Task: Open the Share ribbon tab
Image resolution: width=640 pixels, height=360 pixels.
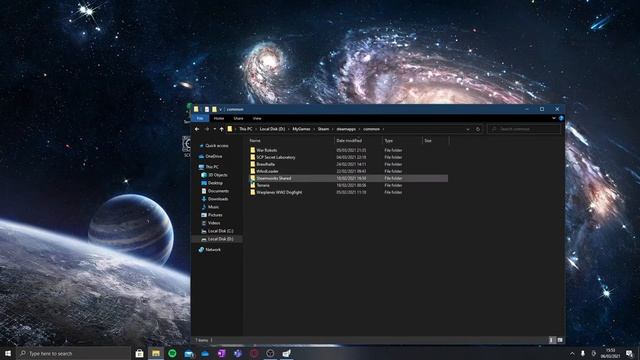Action: 238,118
